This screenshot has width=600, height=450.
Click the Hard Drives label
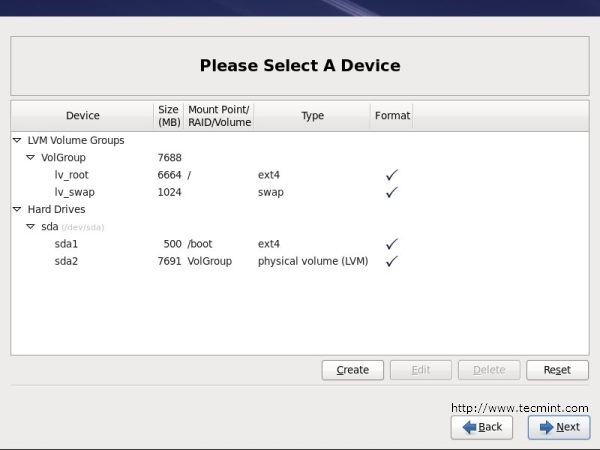click(x=57, y=209)
